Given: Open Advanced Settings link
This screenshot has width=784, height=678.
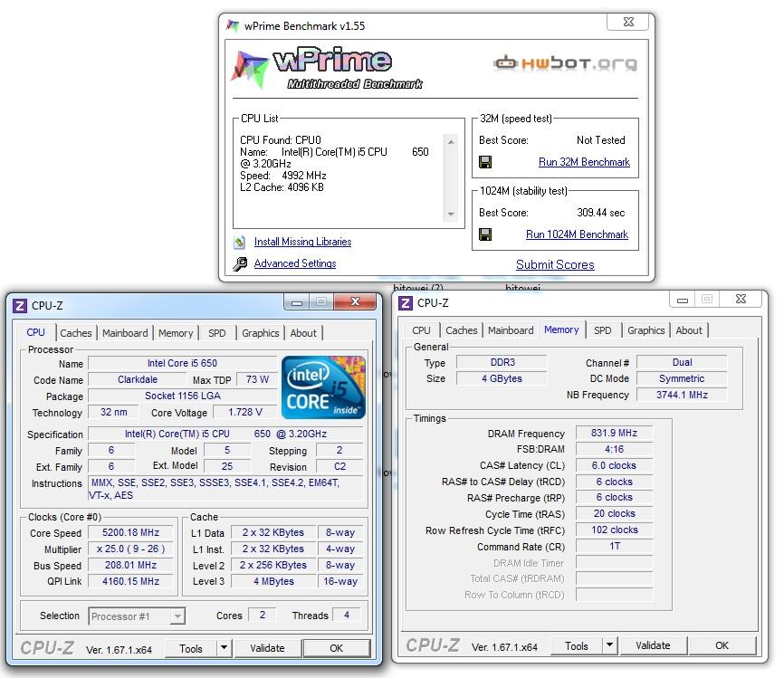Looking at the screenshot, I should click(295, 263).
